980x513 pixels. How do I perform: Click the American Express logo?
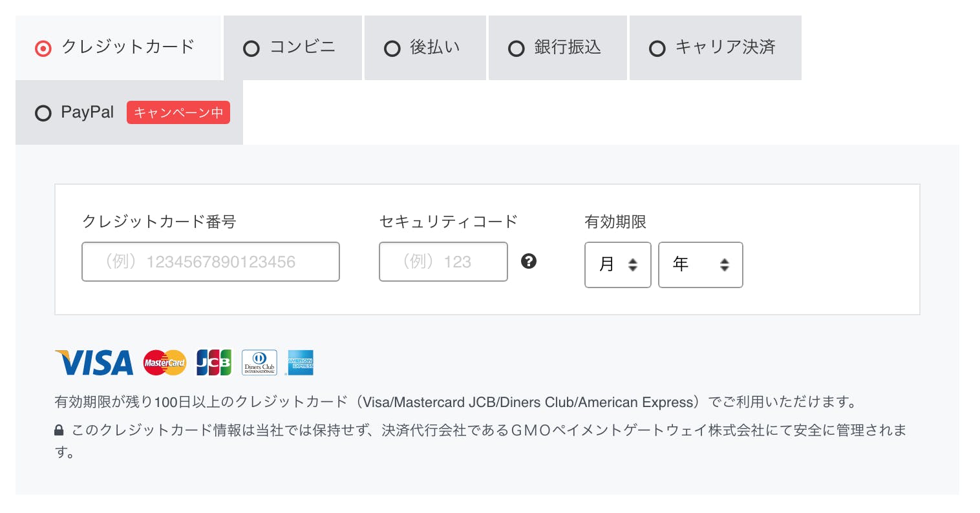pyautogui.click(x=301, y=362)
